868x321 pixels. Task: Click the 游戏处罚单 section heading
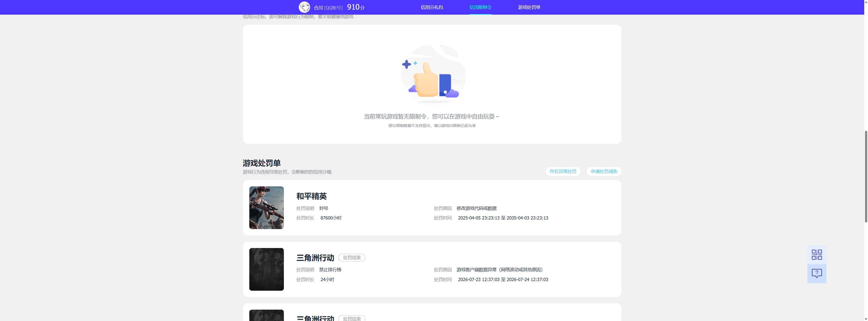(x=261, y=163)
